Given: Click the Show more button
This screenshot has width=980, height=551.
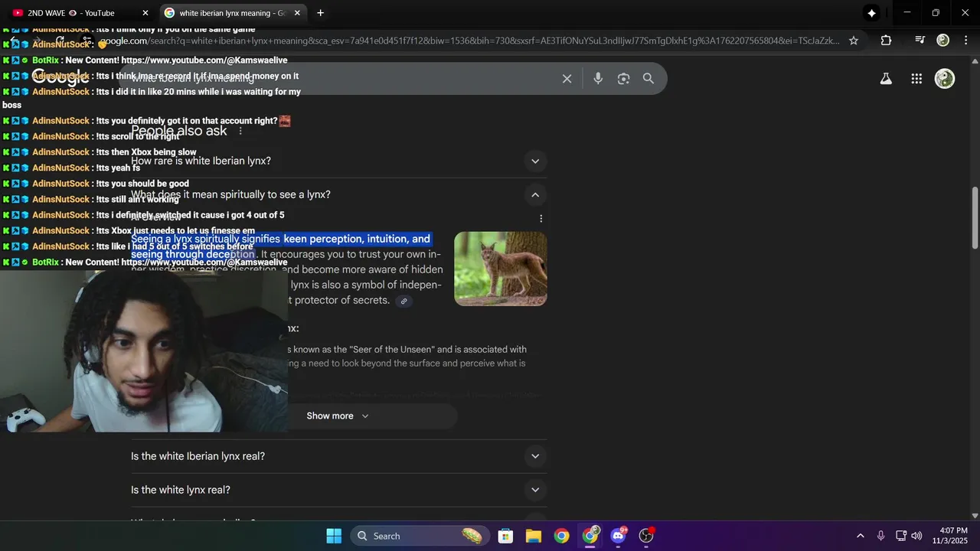Looking at the screenshot, I should coord(338,416).
